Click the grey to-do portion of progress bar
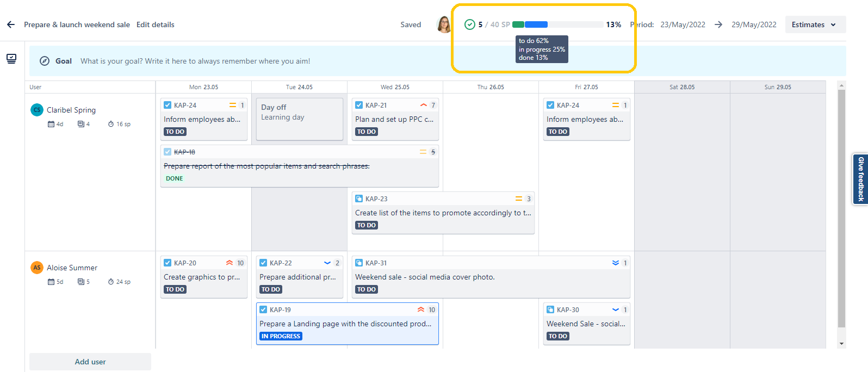The width and height of the screenshot is (868, 372). (x=575, y=24)
